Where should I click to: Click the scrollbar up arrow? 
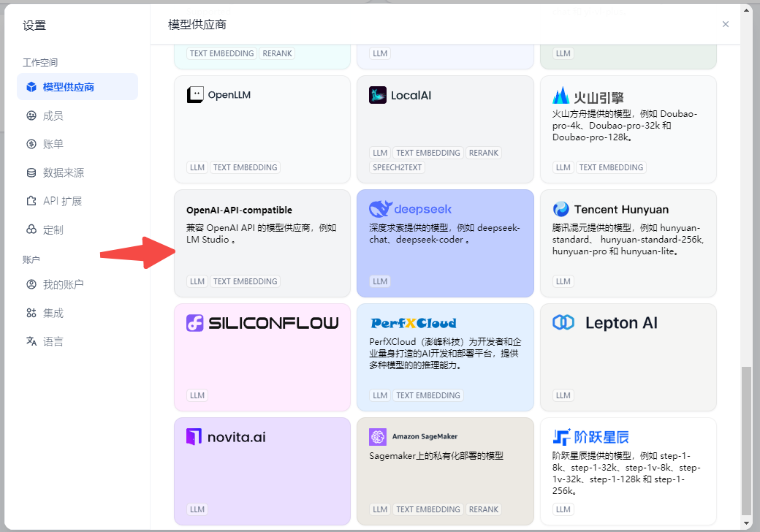tap(746, 9)
